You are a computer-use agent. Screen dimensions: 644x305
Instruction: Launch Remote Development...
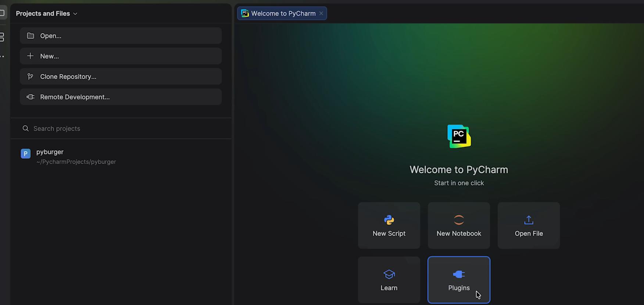(121, 97)
